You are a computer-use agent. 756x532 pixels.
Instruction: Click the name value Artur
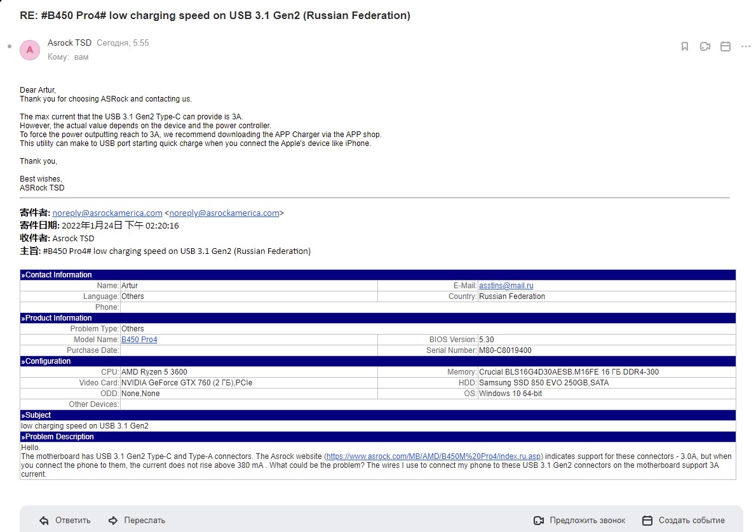pos(129,286)
